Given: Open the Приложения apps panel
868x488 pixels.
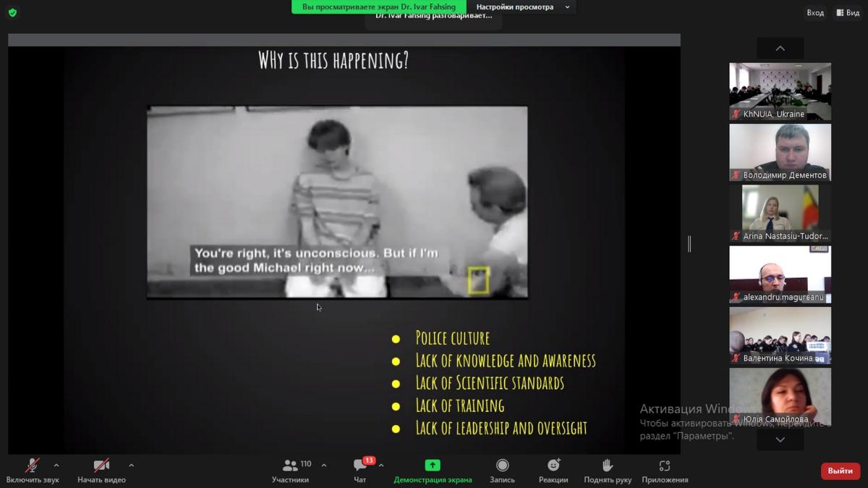Looking at the screenshot, I should tap(665, 470).
